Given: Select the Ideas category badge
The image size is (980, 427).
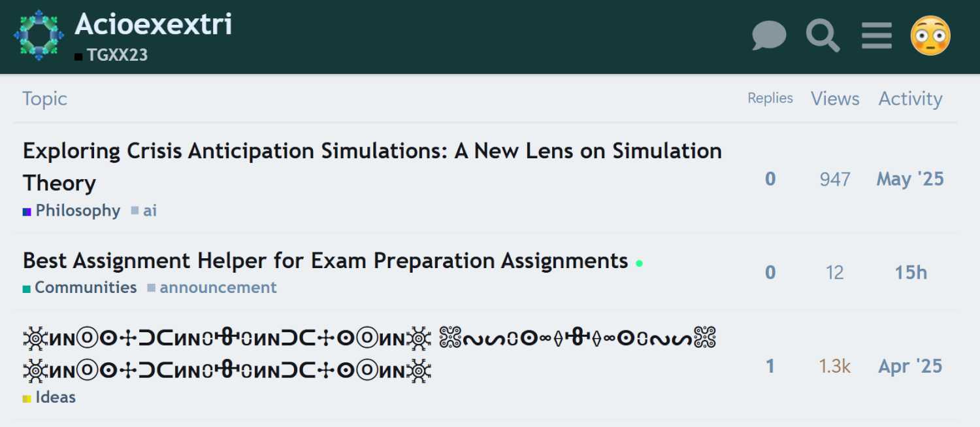Looking at the screenshot, I should coord(56,398).
